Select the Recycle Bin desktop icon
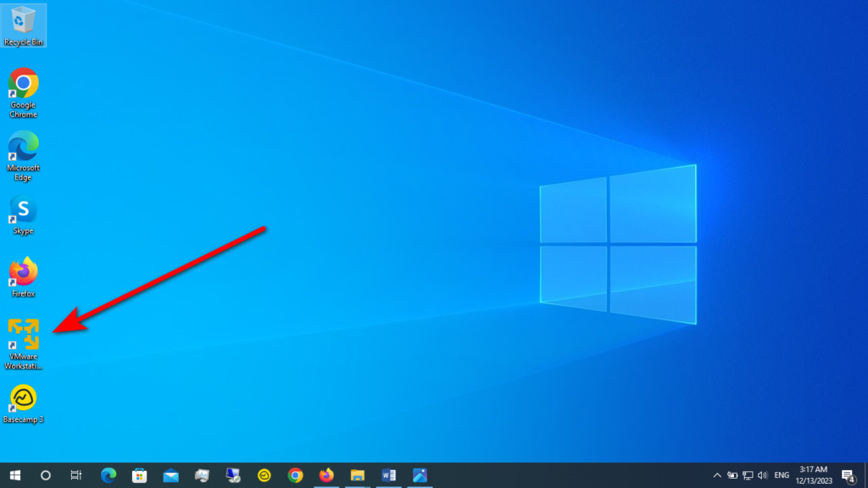This screenshot has height=488, width=868. pos(23,25)
